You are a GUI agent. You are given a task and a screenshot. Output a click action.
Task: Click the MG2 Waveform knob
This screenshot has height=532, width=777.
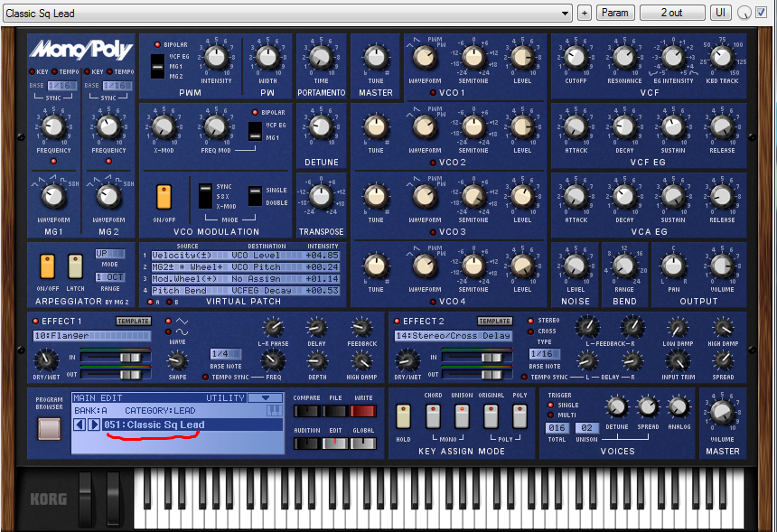pos(108,197)
